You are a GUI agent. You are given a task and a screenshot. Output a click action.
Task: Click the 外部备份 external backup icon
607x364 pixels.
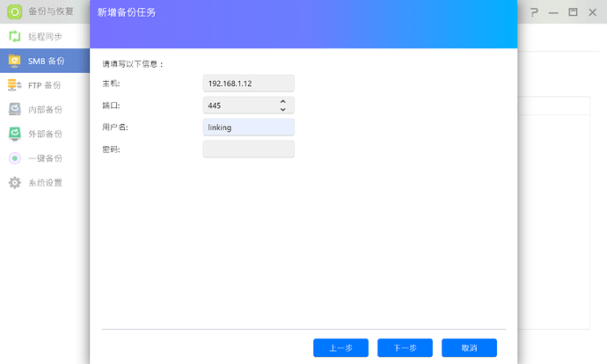click(14, 134)
